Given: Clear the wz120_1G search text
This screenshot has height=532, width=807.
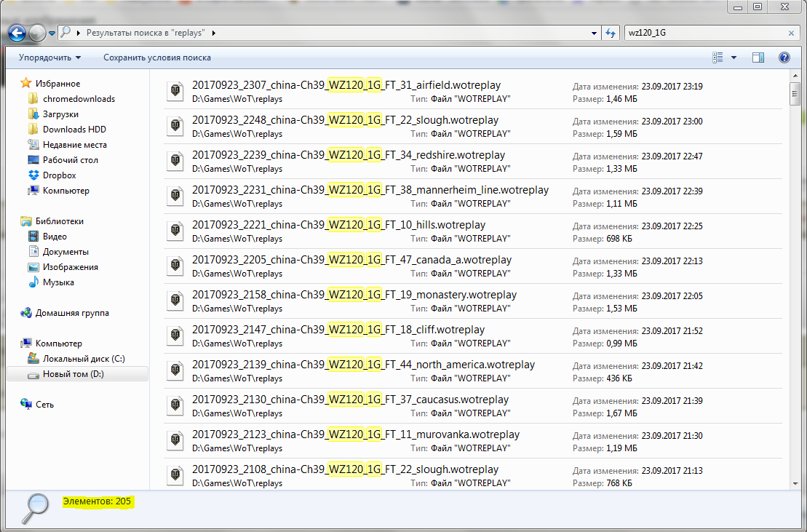Looking at the screenshot, I should point(791,33).
